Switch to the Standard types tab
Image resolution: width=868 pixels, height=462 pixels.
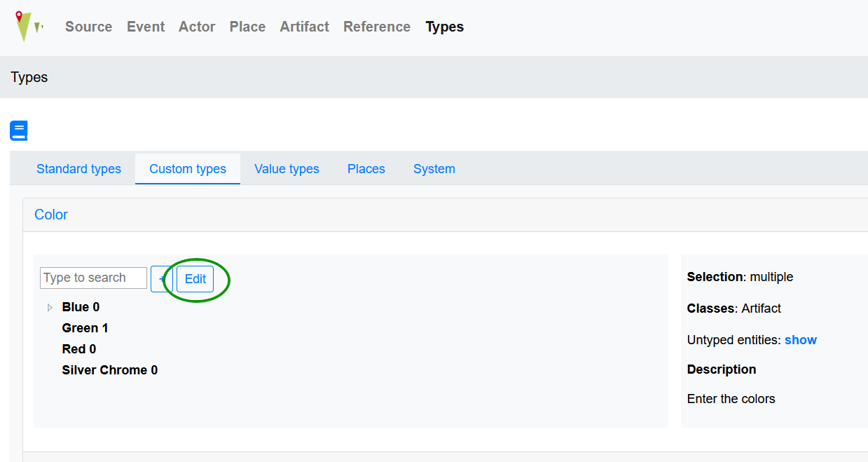[x=78, y=169]
